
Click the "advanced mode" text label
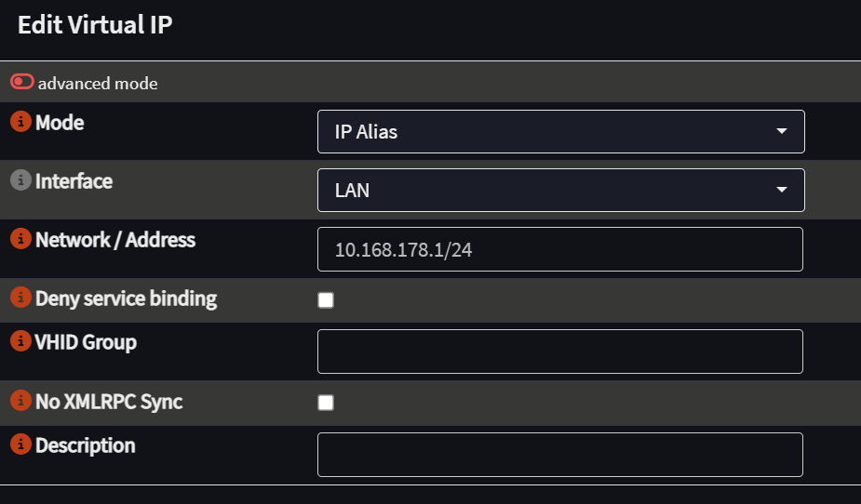coord(98,84)
